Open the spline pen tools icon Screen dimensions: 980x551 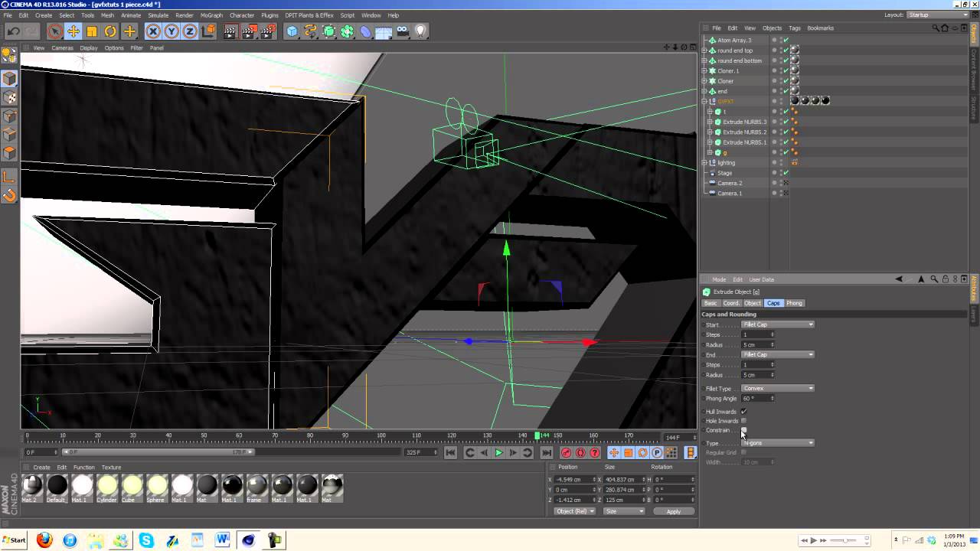[310, 31]
